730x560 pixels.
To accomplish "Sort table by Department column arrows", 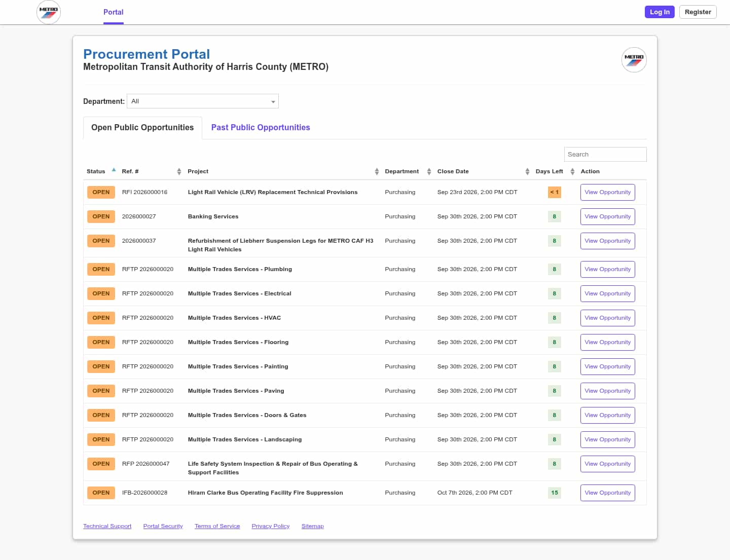I will [x=429, y=172].
